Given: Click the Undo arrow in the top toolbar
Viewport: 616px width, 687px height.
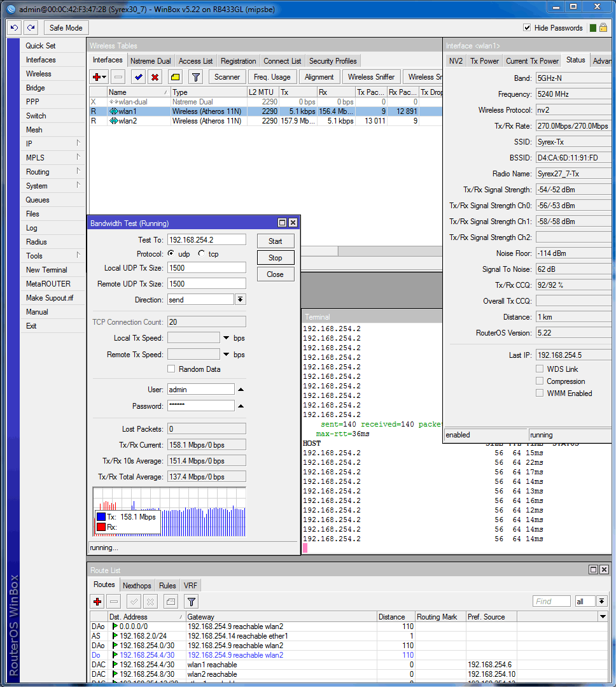Looking at the screenshot, I should pyautogui.click(x=14, y=27).
